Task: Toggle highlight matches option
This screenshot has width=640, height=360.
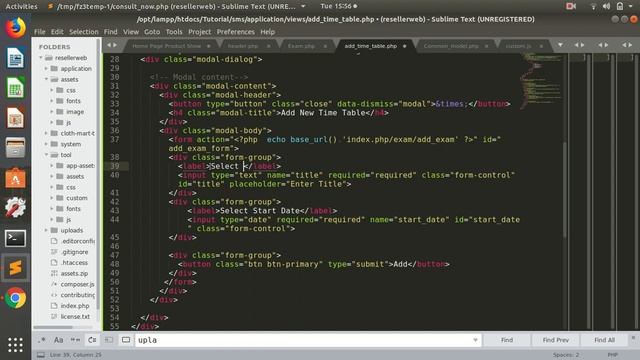Action: pos(126,340)
